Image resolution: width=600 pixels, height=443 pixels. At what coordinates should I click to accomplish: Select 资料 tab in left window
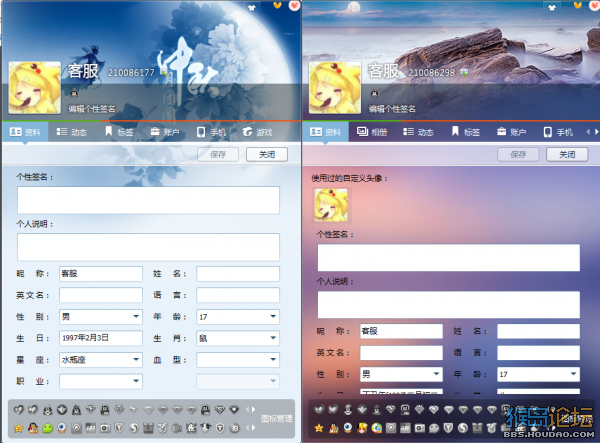click(25, 132)
